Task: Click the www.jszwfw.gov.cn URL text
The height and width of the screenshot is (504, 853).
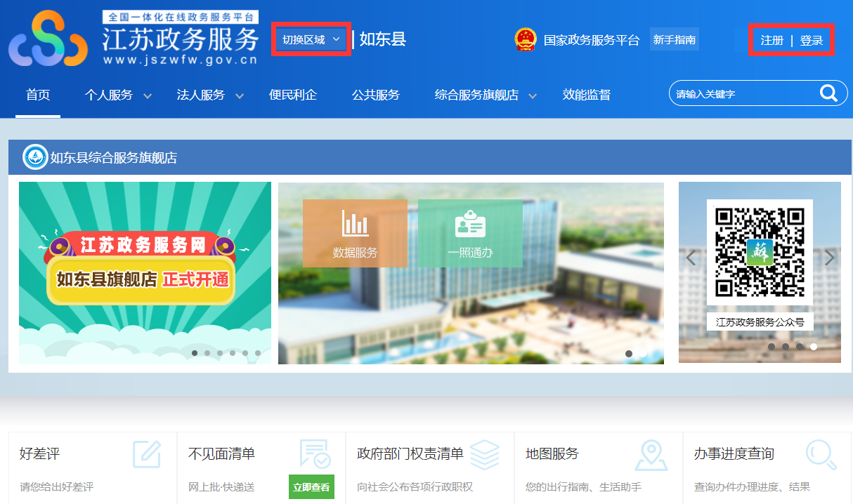Action: coord(181,60)
